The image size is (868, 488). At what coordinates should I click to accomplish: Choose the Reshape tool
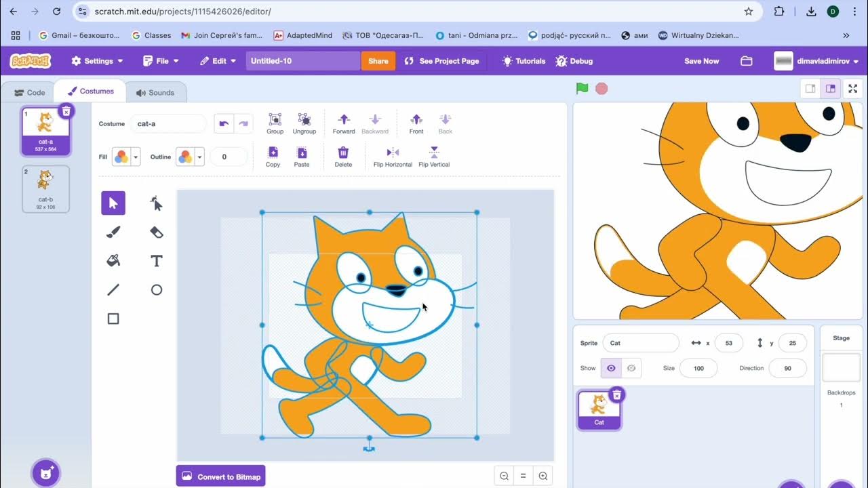click(157, 203)
